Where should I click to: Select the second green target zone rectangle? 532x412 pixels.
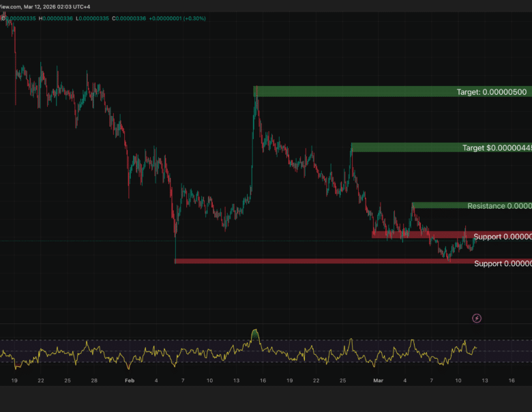[x=402, y=147]
